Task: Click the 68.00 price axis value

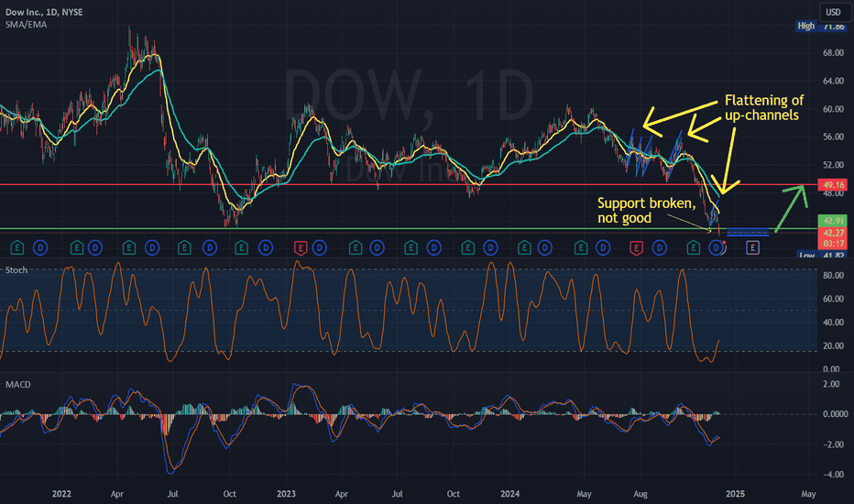Action: pos(833,53)
